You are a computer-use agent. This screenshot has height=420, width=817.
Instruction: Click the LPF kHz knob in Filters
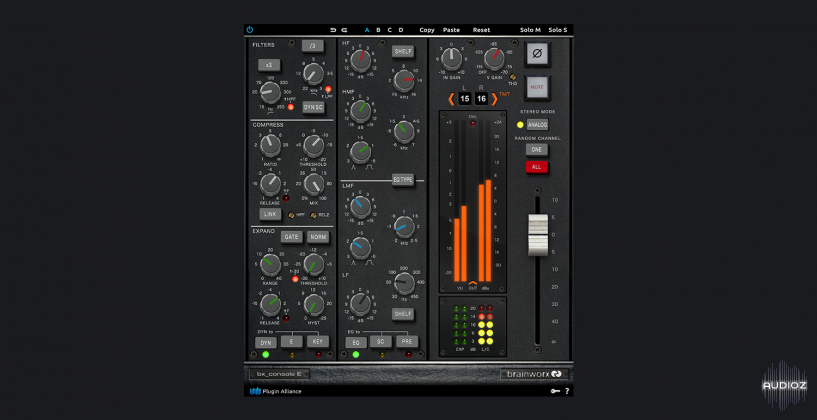313,74
